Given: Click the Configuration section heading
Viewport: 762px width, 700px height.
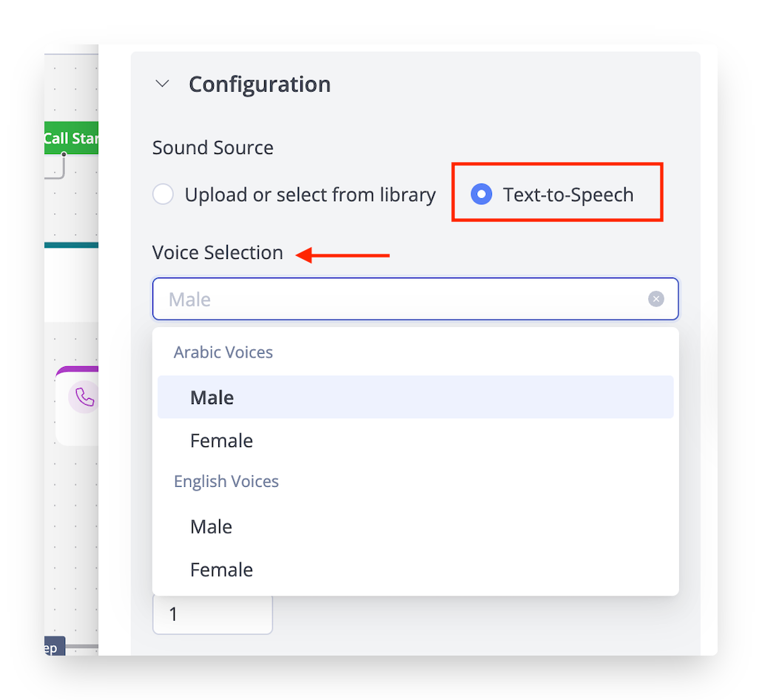Looking at the screenshot, I should point(259,84).
